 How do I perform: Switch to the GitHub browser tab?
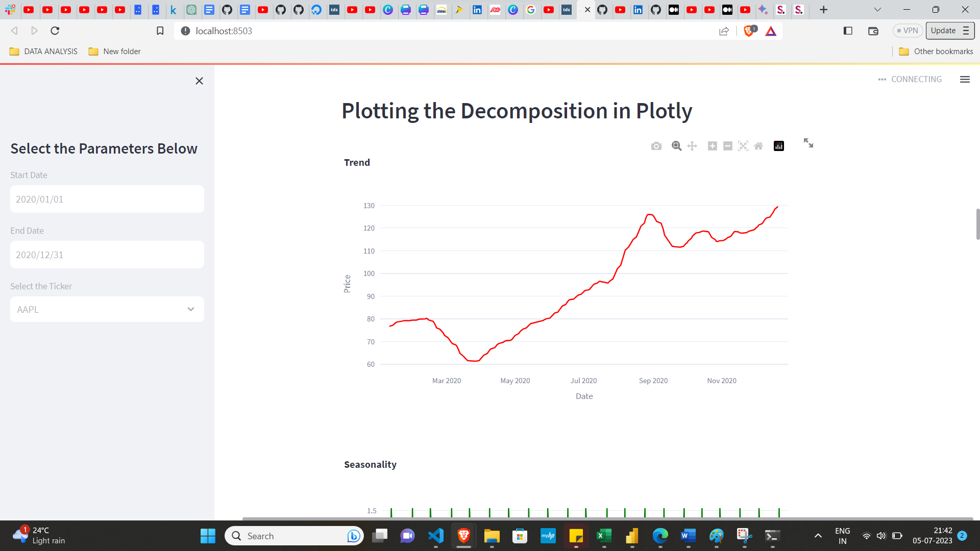coord(602,10)
